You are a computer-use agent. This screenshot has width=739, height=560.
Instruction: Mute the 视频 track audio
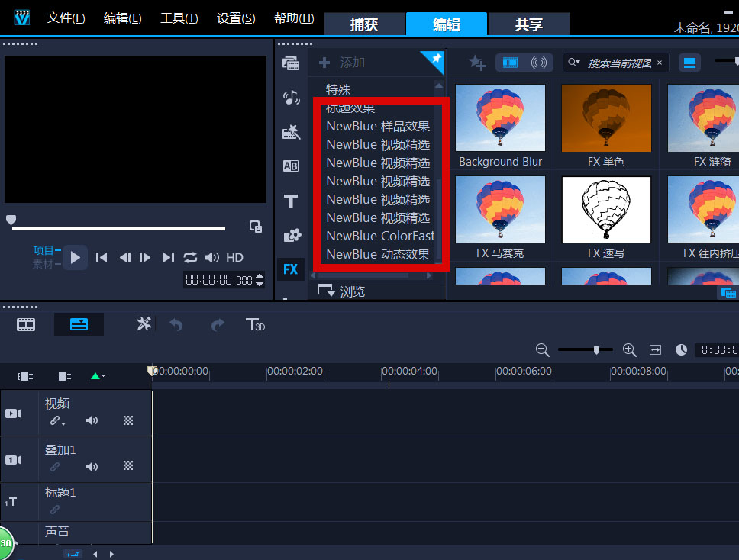pos(92,420)
